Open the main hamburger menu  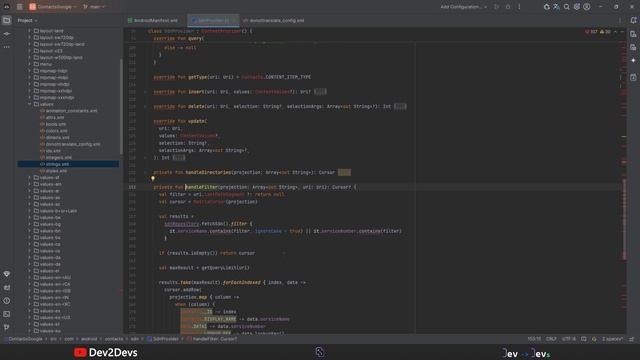coord(20,7)
